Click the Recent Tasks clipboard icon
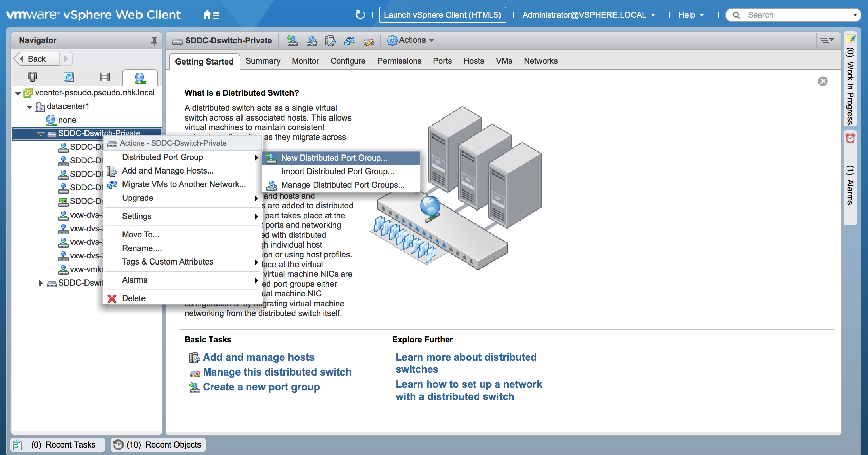Viewport: 868px width, 455px height. click(x=18, y=445)
